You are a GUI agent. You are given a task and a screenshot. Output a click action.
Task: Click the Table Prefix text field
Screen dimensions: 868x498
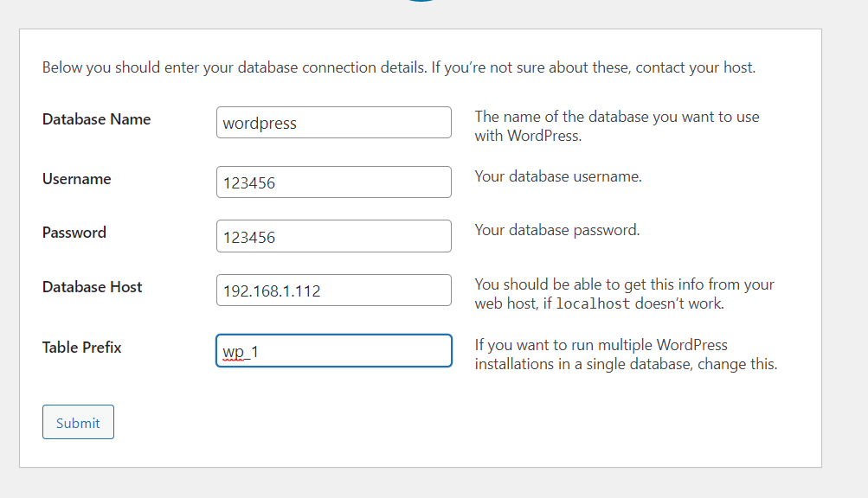point(333,351)
